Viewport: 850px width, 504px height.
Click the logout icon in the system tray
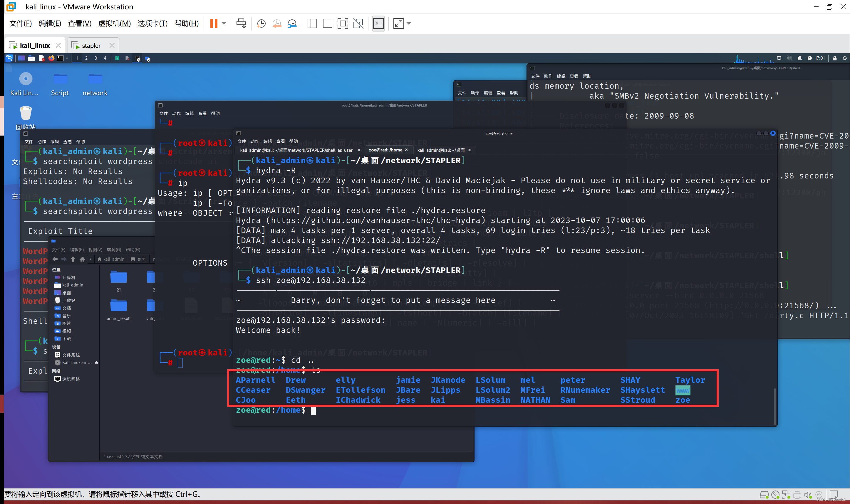point(845,58)
